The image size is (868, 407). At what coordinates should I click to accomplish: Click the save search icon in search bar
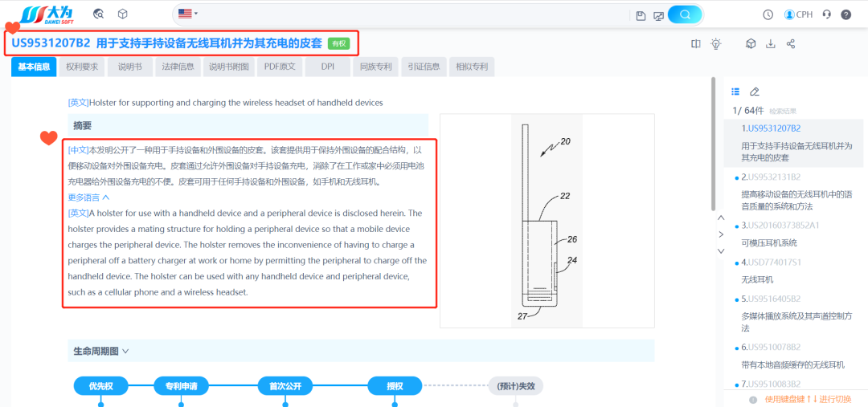click(x=641, y=15)
